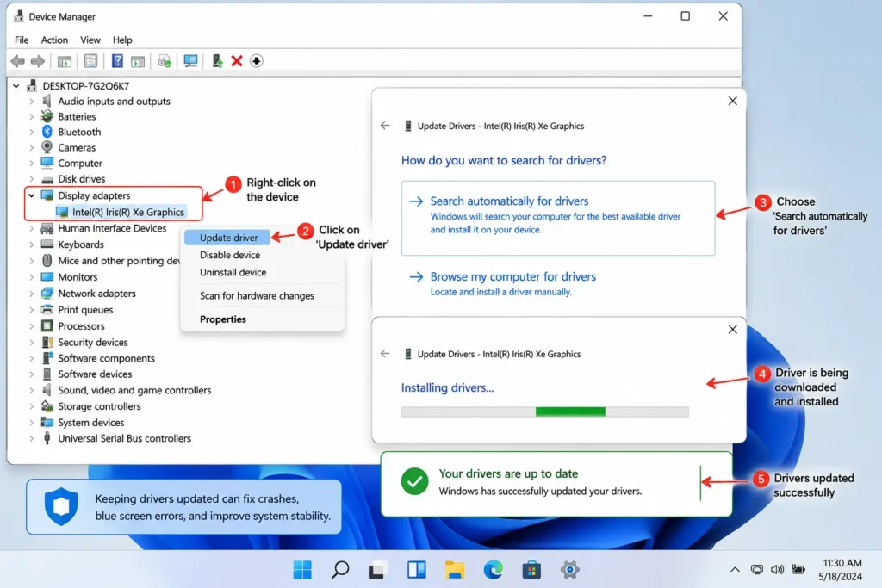Collapse the Display adapters category

tap(32, 195)
